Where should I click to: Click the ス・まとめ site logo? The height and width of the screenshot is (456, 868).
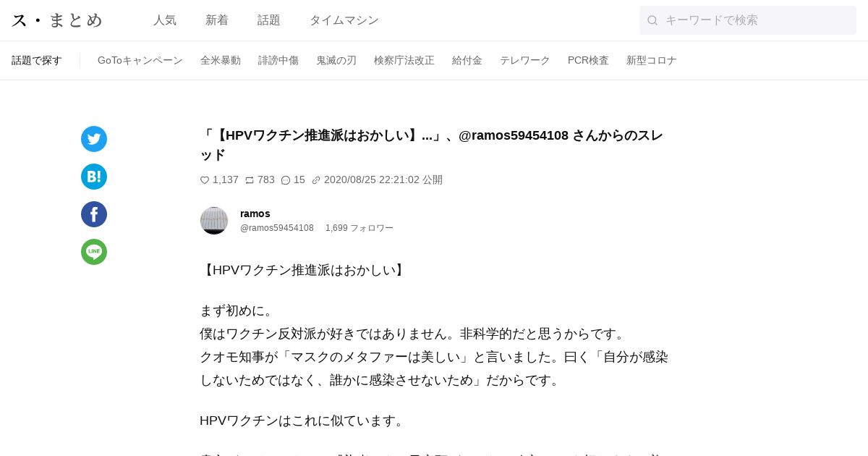click(x=58, y=20)
